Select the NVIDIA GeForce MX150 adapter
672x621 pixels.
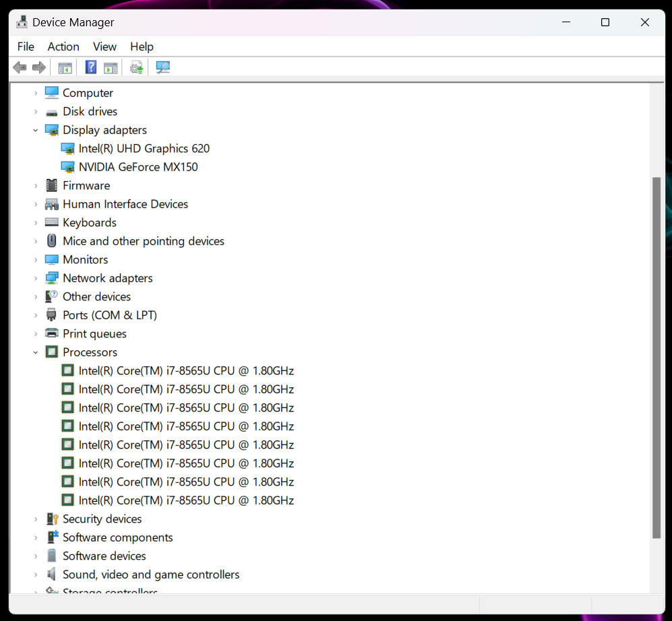click(x=138, y=167)
